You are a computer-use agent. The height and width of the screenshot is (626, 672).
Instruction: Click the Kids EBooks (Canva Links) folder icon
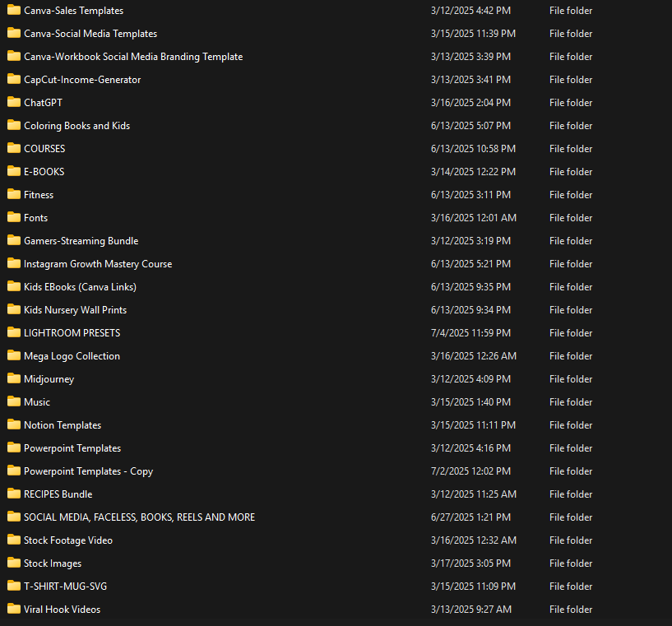pos(14,286)
